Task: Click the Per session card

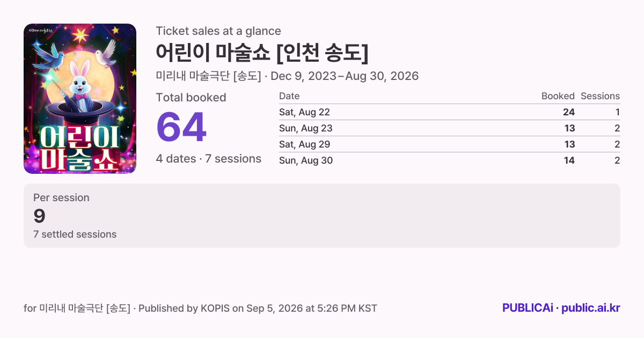Action: coord(322,216)
